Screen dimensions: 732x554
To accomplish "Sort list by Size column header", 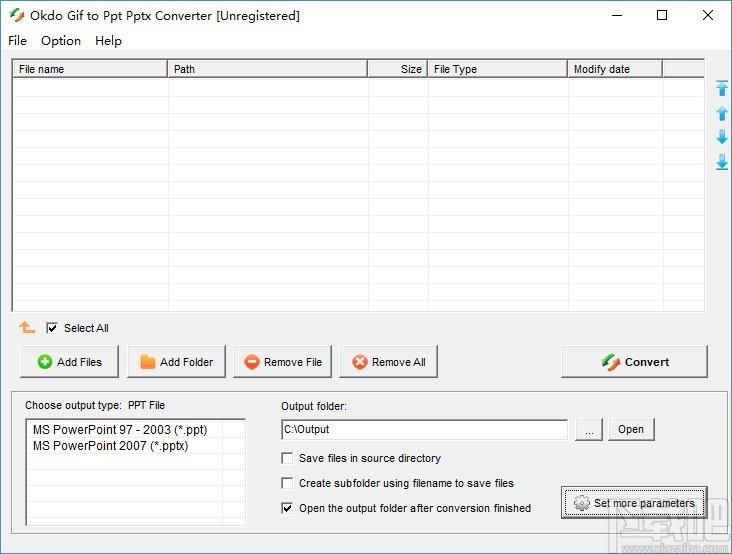I will (x=398, y=69).
